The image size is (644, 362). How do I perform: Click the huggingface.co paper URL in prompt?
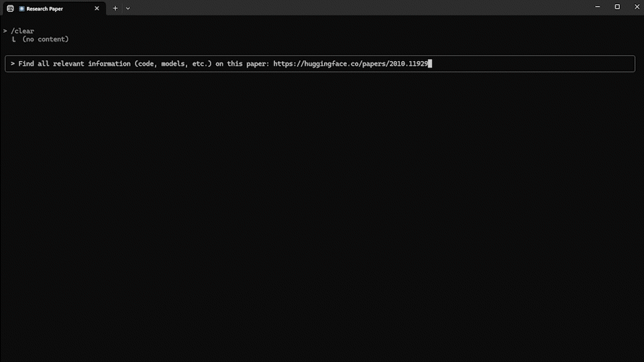click(350, 64)
